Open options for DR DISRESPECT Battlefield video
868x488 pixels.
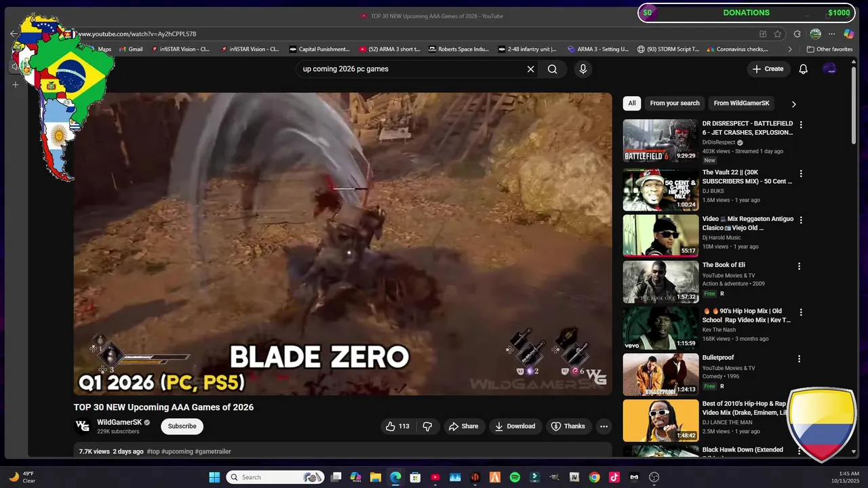click(801, 125)
